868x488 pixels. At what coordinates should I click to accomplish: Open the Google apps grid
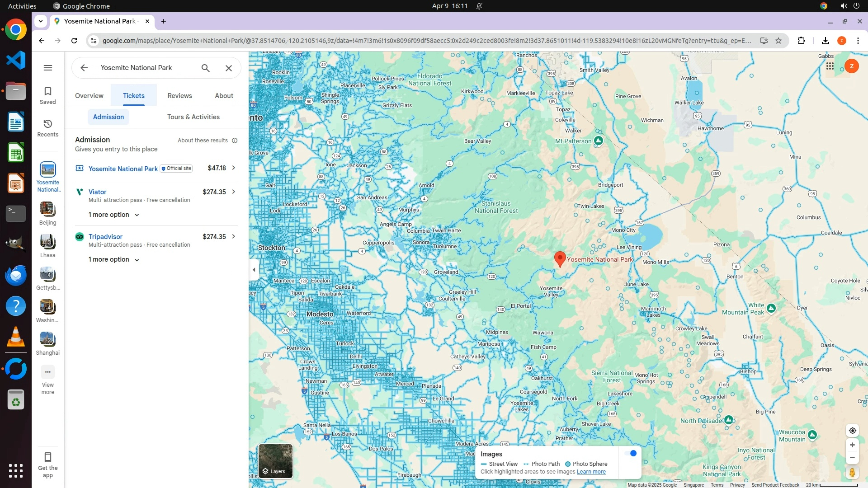tap(830, 66)
